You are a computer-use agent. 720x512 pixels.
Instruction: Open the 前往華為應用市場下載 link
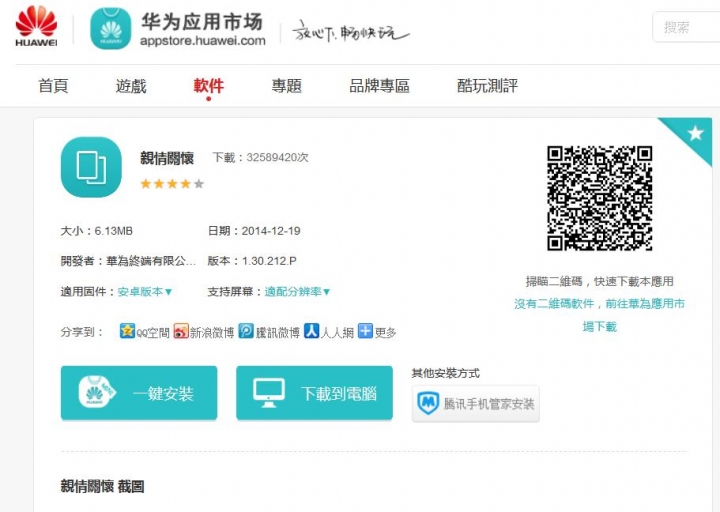(x=599, y=315)
